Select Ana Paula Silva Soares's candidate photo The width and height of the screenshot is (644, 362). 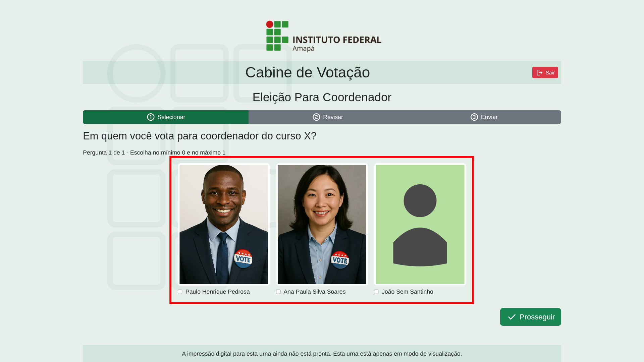coord(322,225)
